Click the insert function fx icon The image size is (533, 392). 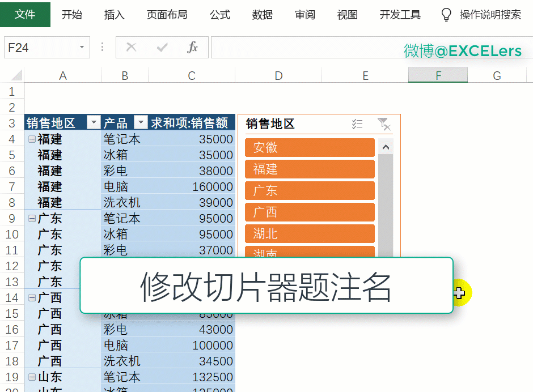click(x=193, y=48)
